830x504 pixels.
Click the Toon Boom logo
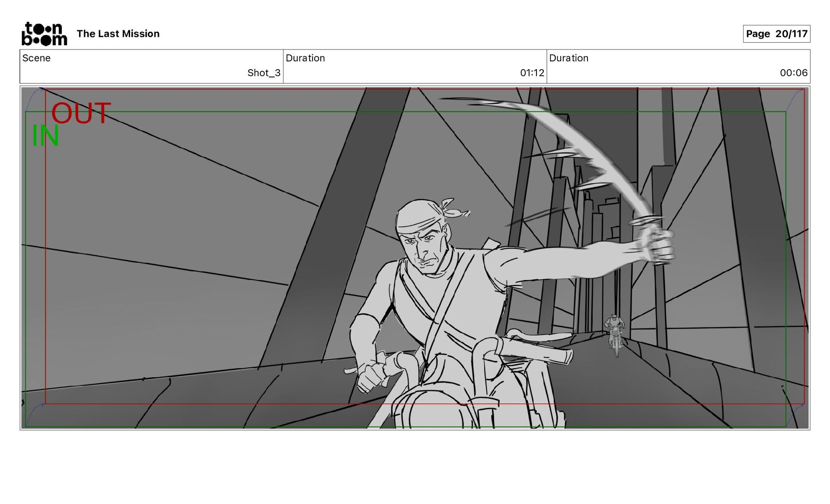click(x=45, y=34)
